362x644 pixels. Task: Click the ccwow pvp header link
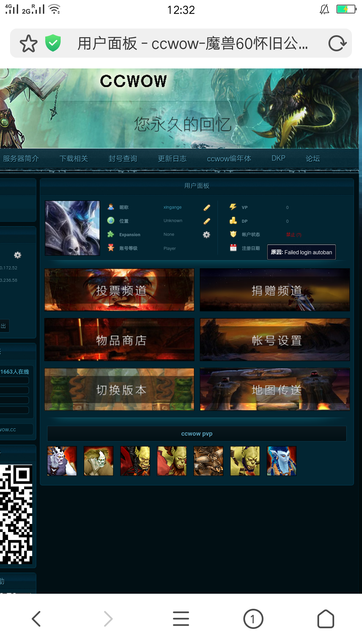[197, 434]
